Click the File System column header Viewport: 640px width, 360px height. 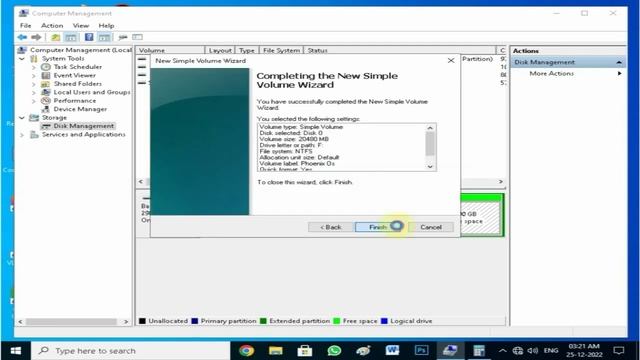[x=281, y=50]
